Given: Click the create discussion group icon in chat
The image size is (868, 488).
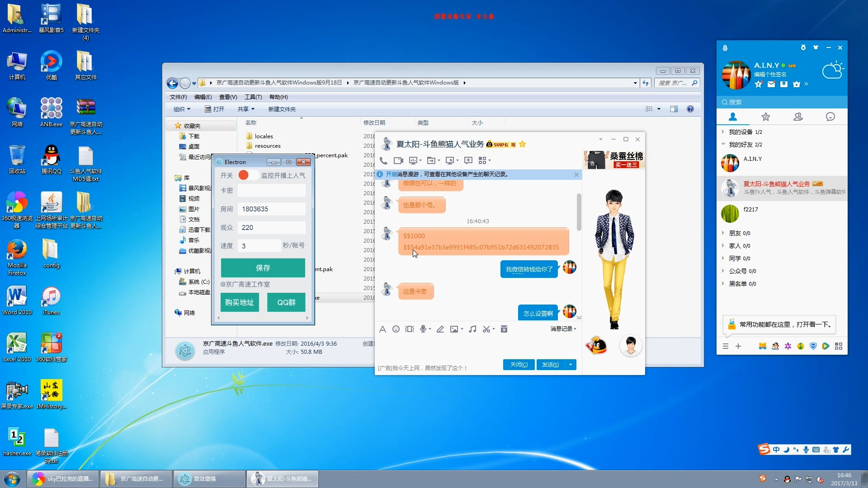Looking at the screenshot, I should pyautogui.click(x=468, y=160).
